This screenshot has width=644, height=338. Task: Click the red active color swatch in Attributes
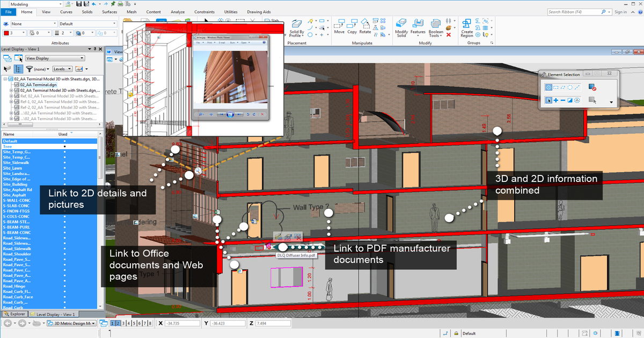(x=6, y=33)
